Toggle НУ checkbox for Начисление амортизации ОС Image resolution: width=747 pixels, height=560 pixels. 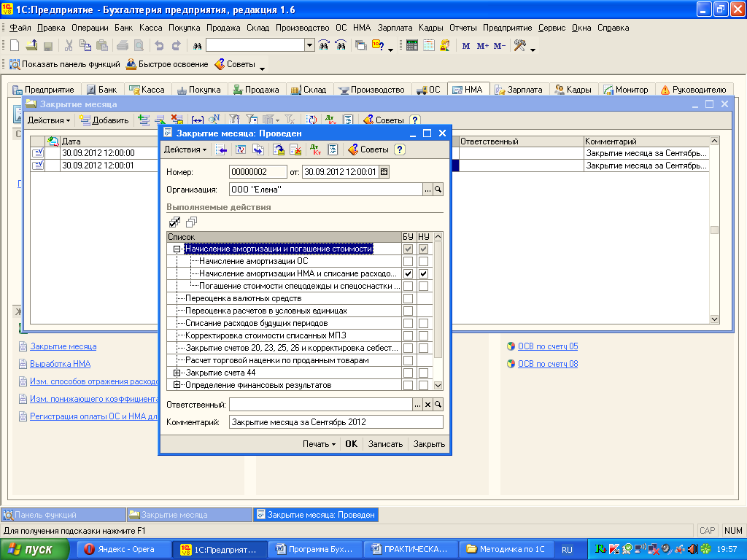[x=424, y=262]
